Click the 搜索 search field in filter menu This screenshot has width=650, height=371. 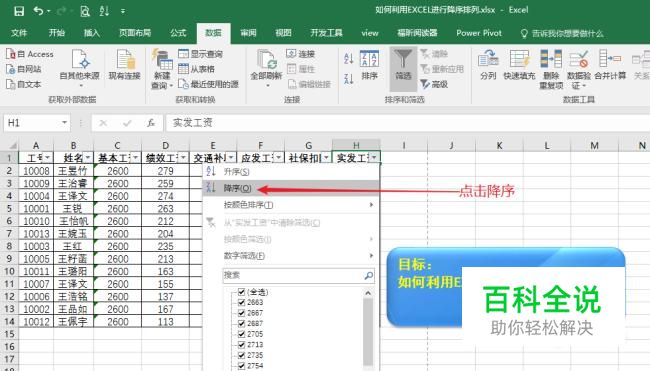pos(298,275)
